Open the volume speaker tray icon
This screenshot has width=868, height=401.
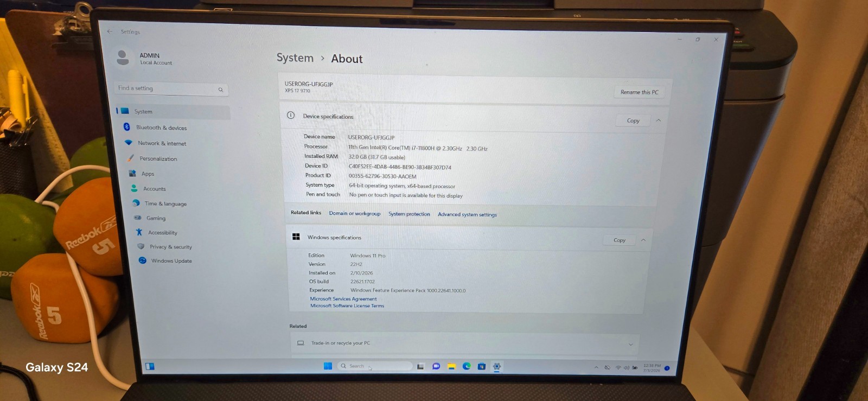[x=627, y=368]
